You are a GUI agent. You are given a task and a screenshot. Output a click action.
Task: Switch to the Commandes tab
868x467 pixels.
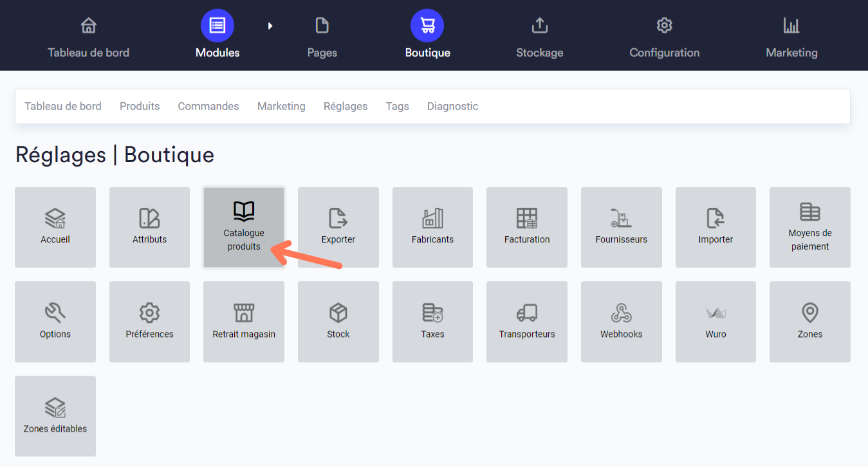point(208,106)
